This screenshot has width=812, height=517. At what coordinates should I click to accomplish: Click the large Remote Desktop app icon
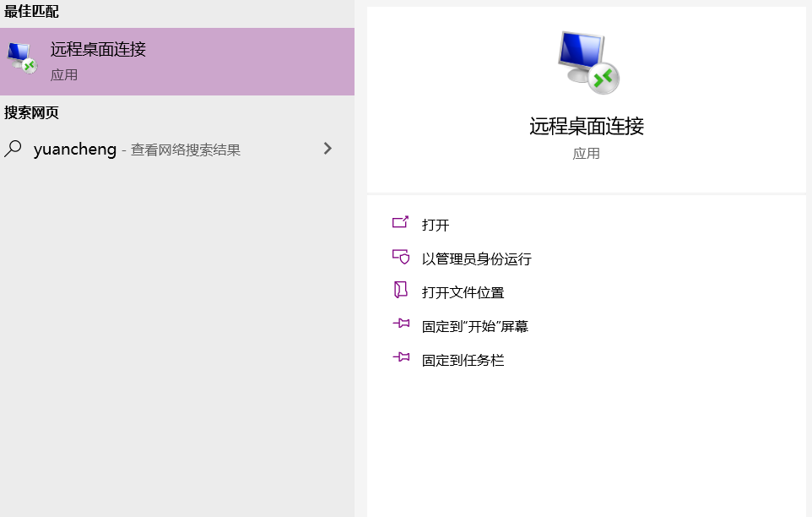(588, 63)
